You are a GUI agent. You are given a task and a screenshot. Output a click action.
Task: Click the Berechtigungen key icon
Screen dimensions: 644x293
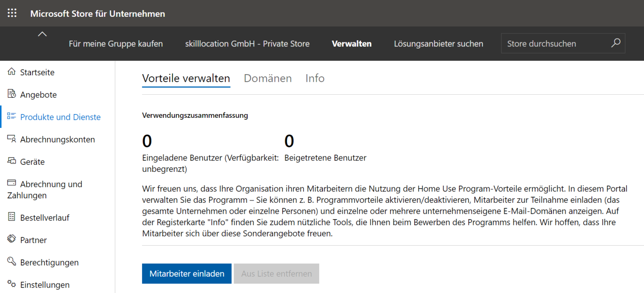point(12,262)
